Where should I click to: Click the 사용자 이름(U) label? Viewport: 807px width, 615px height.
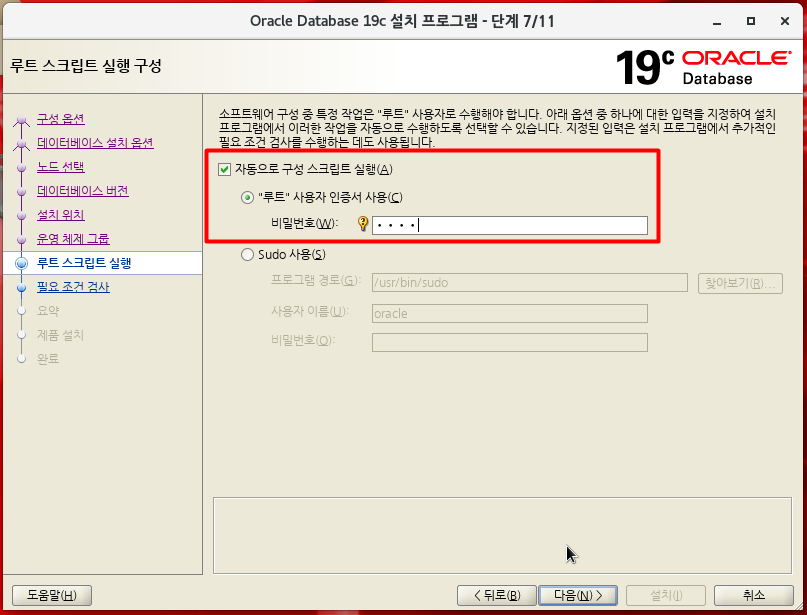click(310, 311)
